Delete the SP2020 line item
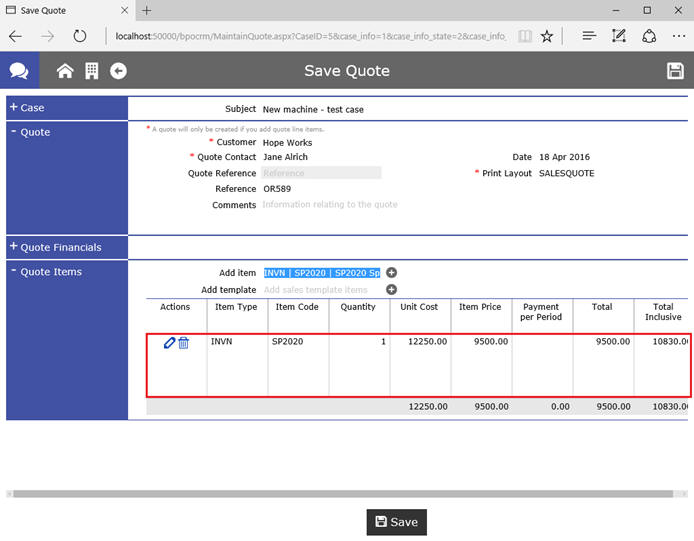 [x=184, y=343]
